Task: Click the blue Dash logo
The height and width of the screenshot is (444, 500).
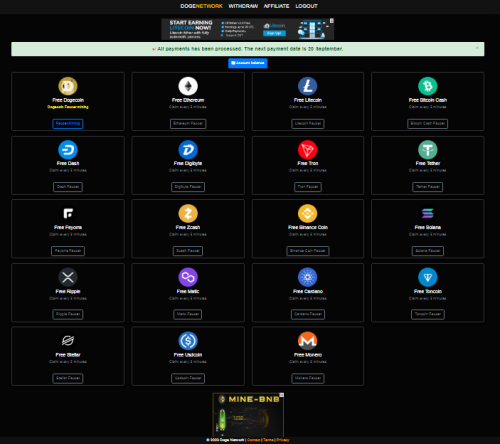Action: (68, 150)
